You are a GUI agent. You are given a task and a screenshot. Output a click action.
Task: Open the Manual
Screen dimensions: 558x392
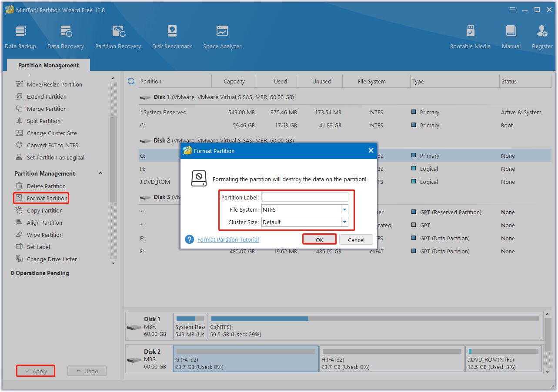coord(511,36)
